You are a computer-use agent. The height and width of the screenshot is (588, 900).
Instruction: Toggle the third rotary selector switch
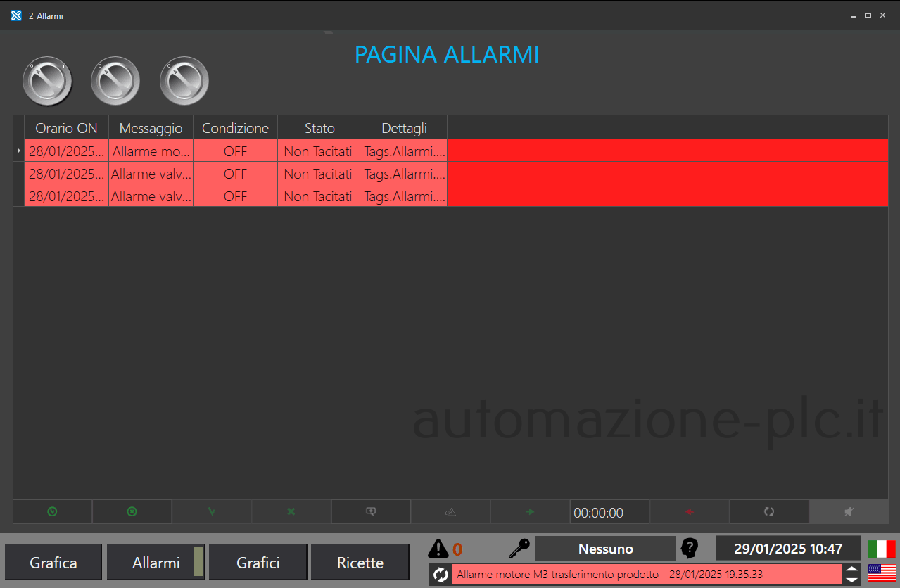[184, 81]
